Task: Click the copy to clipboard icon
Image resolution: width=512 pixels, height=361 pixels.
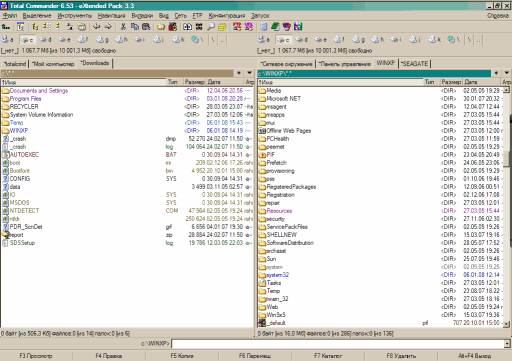Action: [x=135, y=27]
